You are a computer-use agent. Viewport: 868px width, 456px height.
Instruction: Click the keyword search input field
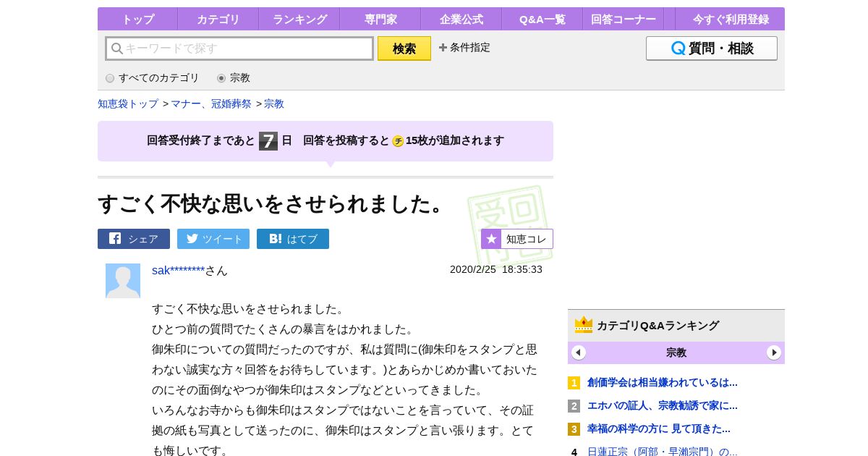pos(239,48)
